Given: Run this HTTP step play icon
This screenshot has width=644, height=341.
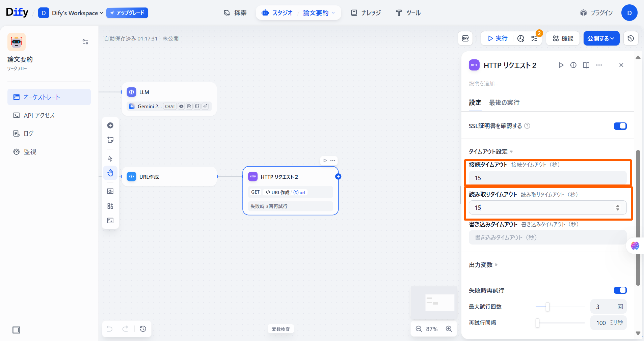Looking at the screenshot, I should pos(561,65).
